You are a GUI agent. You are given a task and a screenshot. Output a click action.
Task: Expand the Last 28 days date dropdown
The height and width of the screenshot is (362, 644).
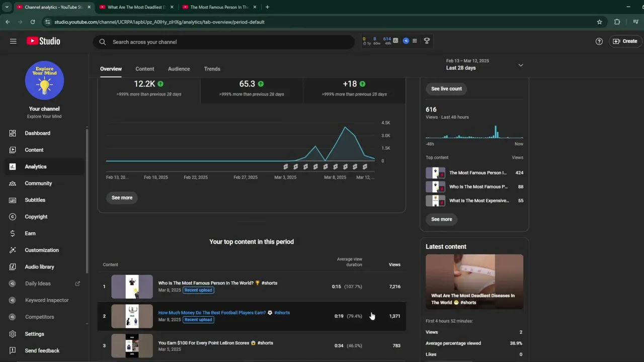(x=521, y=65)
